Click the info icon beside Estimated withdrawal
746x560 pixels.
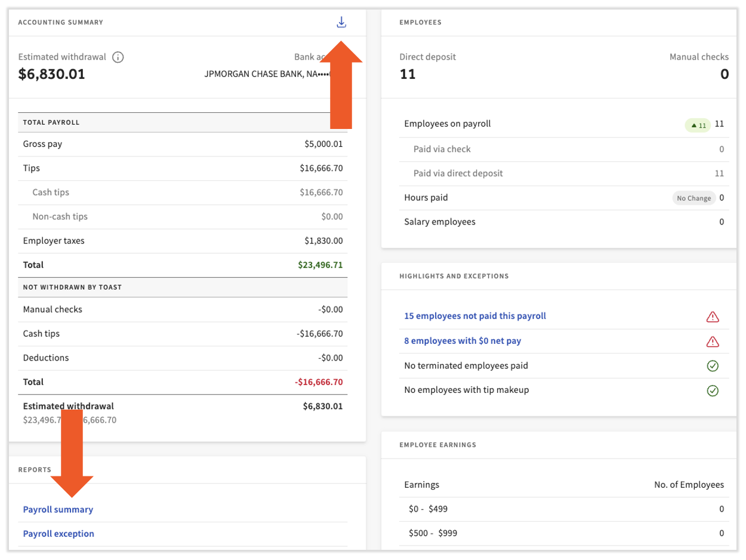118,57
